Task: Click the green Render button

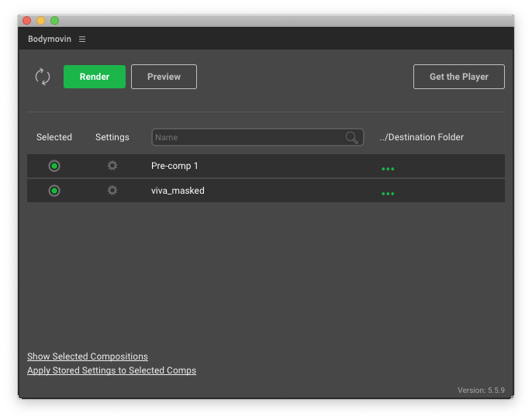Action: pyautogui.click(x=95, y=77)
